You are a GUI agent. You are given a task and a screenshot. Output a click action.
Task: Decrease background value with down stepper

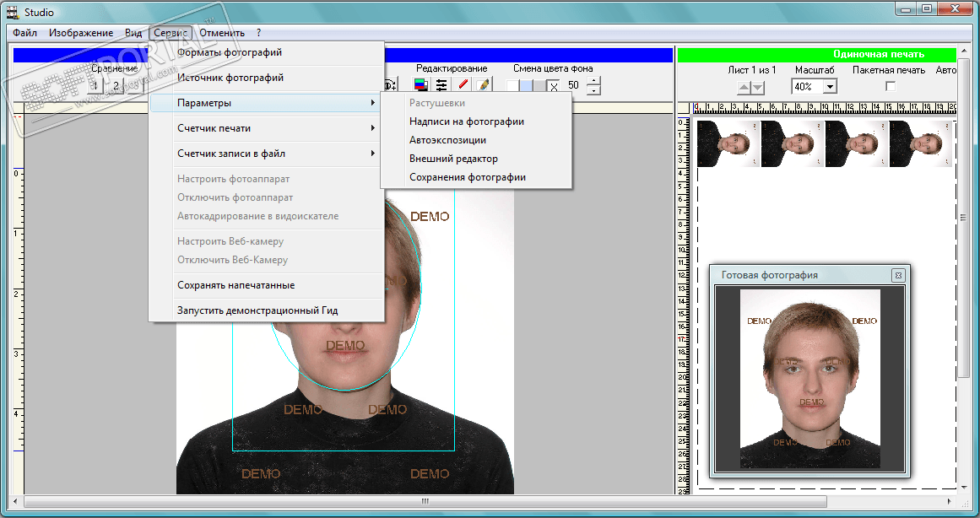593,90
